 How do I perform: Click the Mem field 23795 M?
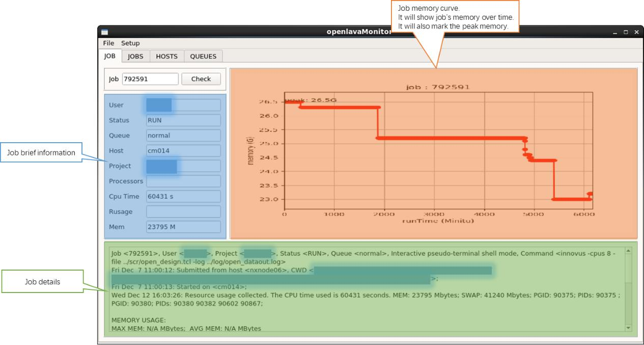coord(183,227)
